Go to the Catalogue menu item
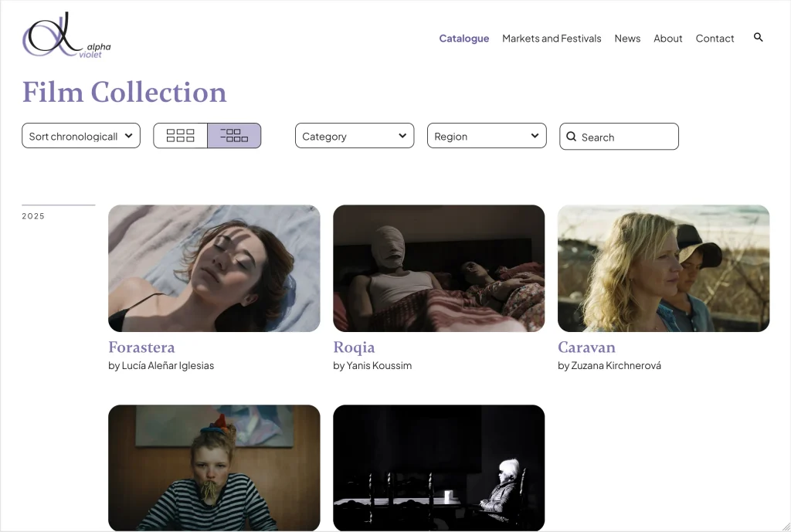The height and width of the screenshot is (532, 791). [x=464, y=39]
